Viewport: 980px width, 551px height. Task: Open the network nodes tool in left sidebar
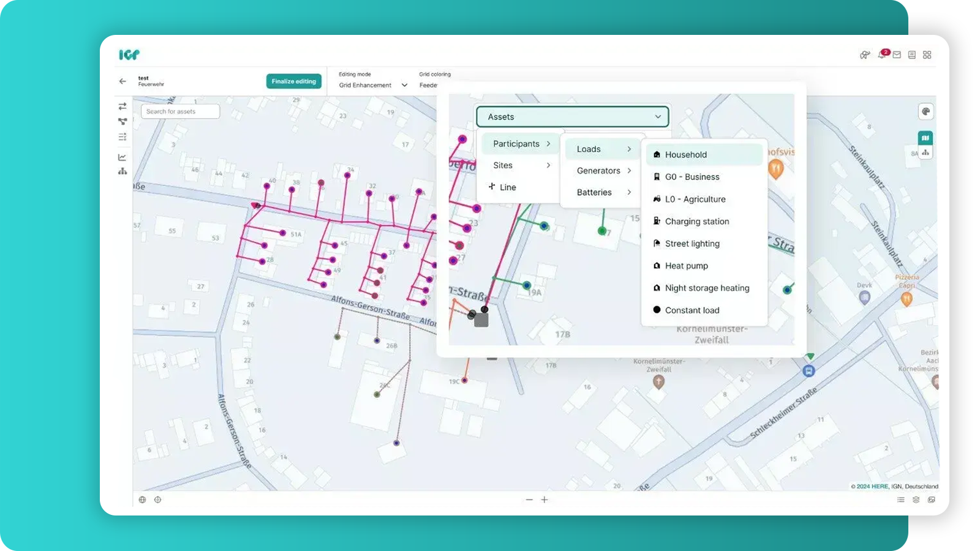123,121
